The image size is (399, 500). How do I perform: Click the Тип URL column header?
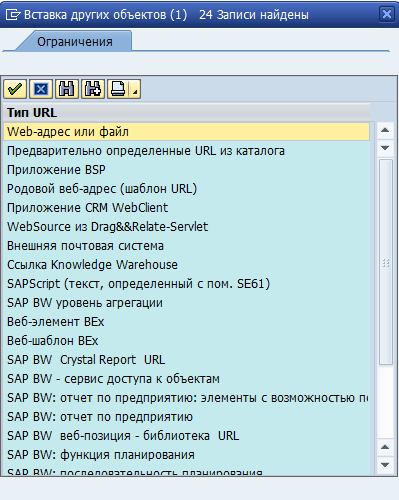tap(187, 112)
